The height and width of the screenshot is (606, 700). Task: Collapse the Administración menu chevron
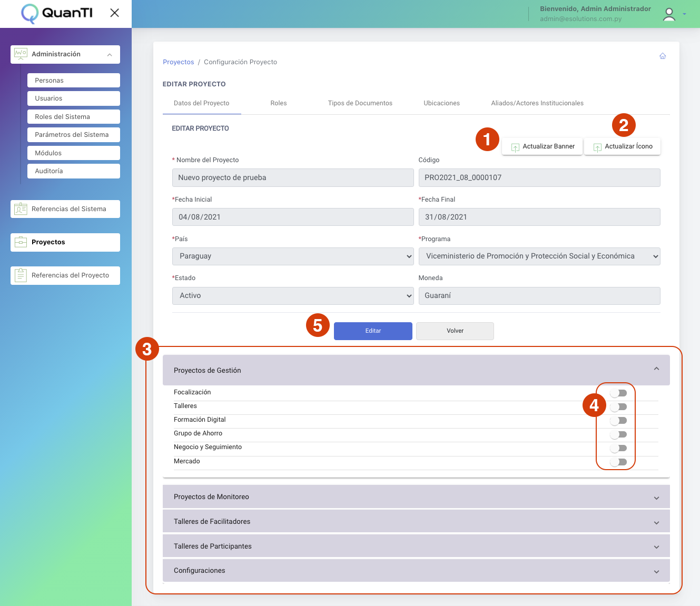[110, 55]
